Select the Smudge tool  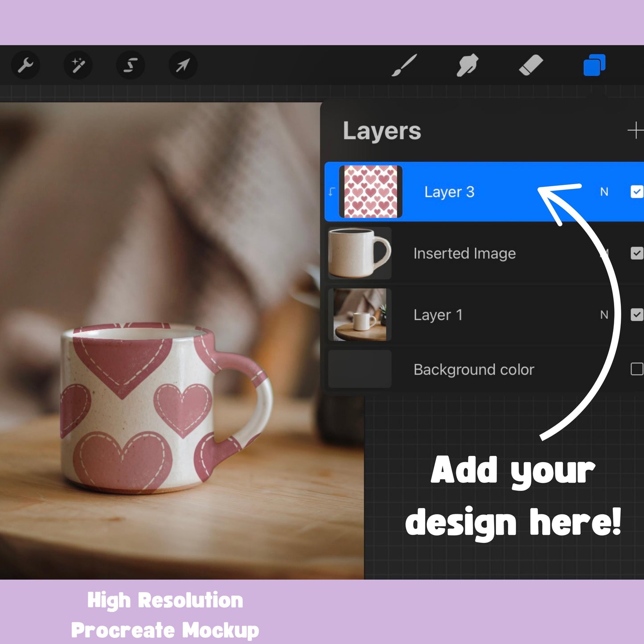[x=467, y=65]
